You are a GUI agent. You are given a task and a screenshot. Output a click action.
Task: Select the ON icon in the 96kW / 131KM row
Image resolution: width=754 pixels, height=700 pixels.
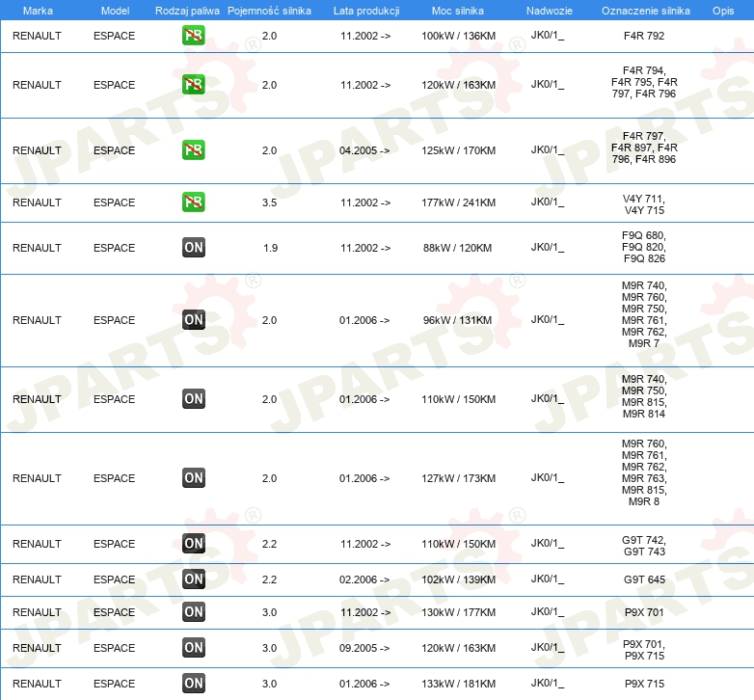point(194,320)
